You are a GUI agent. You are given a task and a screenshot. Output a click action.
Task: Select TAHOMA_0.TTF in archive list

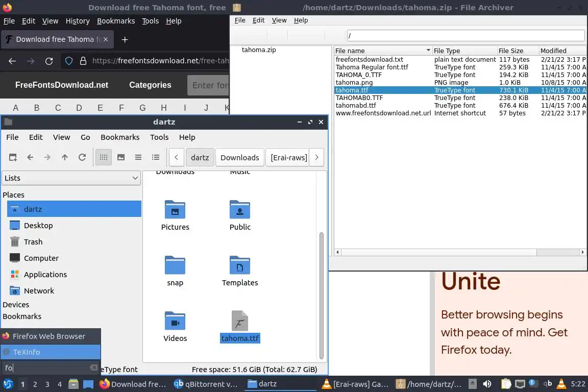click(358, 75)
